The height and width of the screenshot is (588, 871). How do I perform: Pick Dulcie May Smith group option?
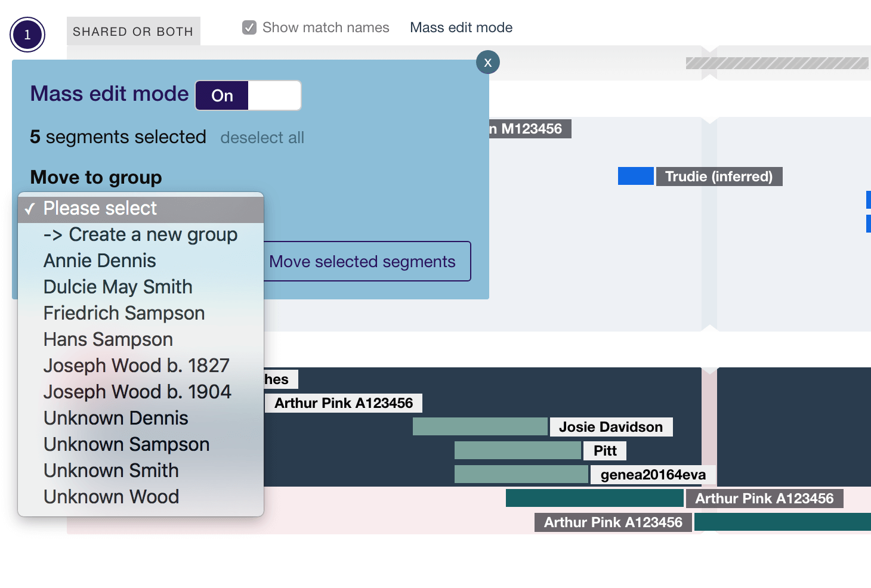point(118,287)
